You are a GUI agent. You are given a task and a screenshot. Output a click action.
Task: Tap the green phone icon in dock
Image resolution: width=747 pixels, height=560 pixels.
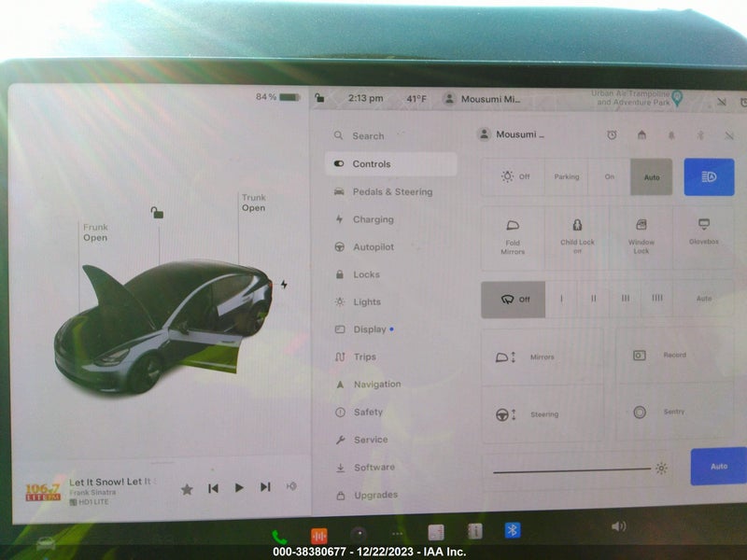pos(279,537)
